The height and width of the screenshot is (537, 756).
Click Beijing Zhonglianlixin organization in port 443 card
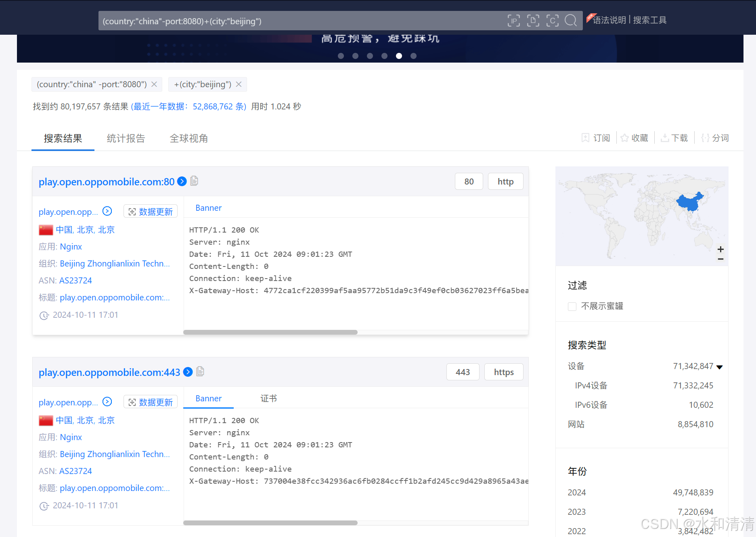point(115,454)
